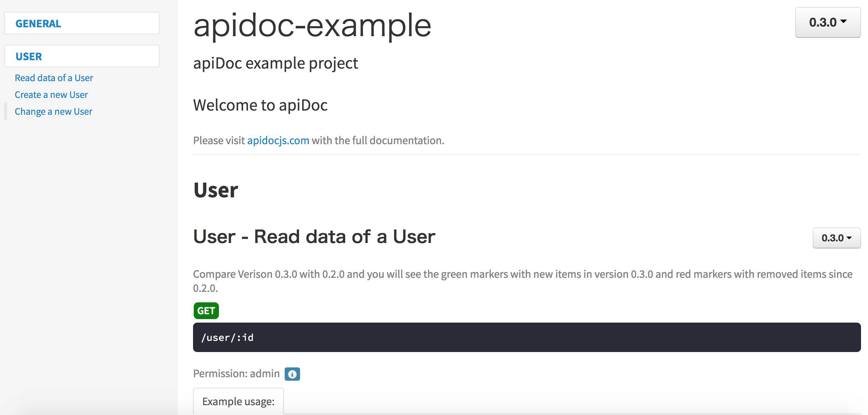868x415 pixels.
Task: Go to Read data of a User
Action: [54, 78]
